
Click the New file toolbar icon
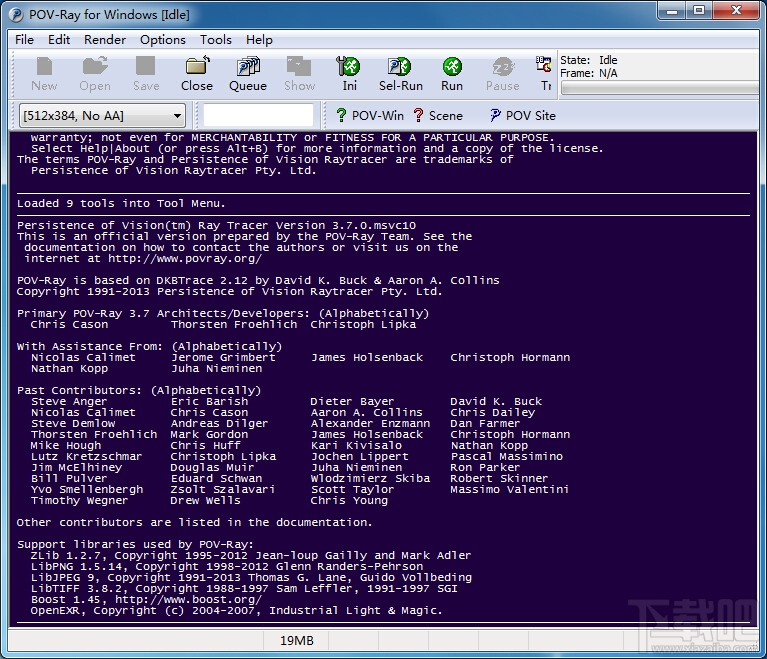[44, 73]
